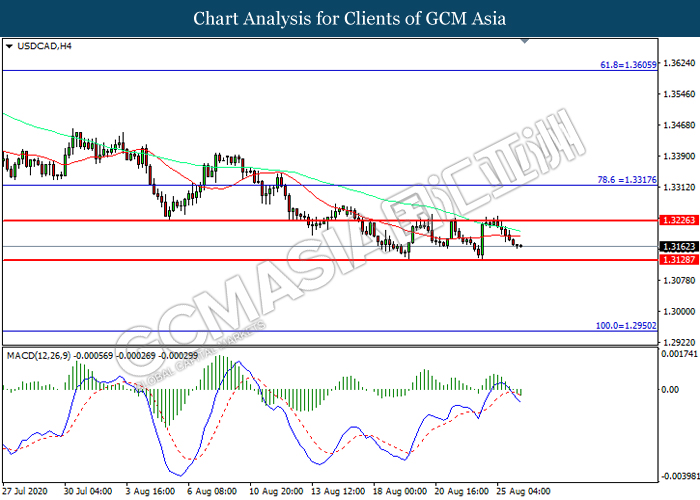Click the 1.36240 price axis value
700x500 pixels.
click(x=679, y=63)
